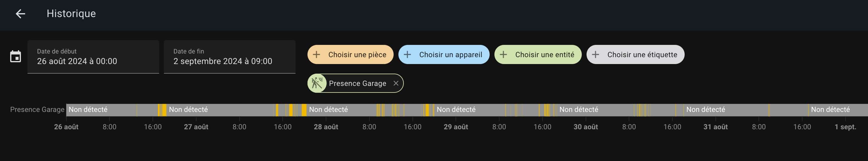Open the Choisir une pièce picker

click(357, 54)
